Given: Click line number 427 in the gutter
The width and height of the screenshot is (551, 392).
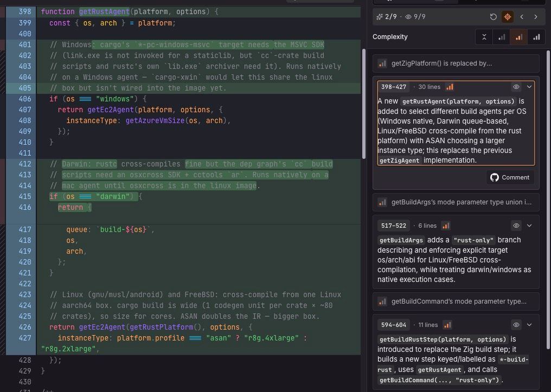Looking at the screenshot, I should tap(25, 338).
